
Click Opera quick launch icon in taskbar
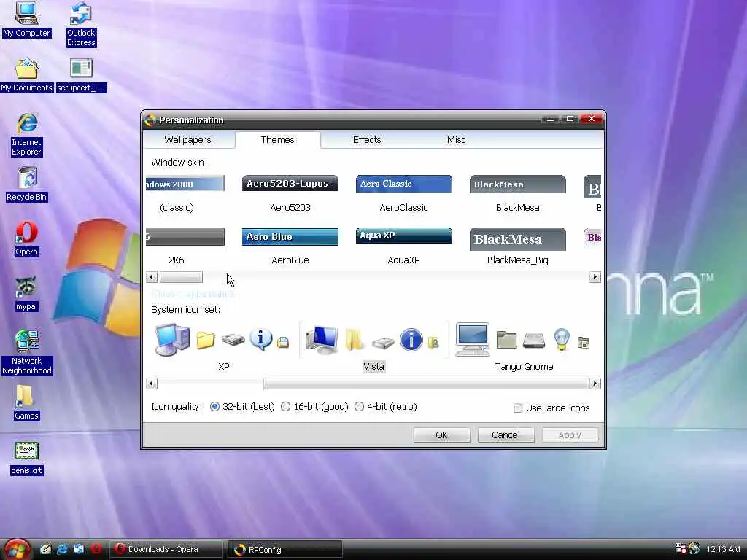[x=96, y=549]
